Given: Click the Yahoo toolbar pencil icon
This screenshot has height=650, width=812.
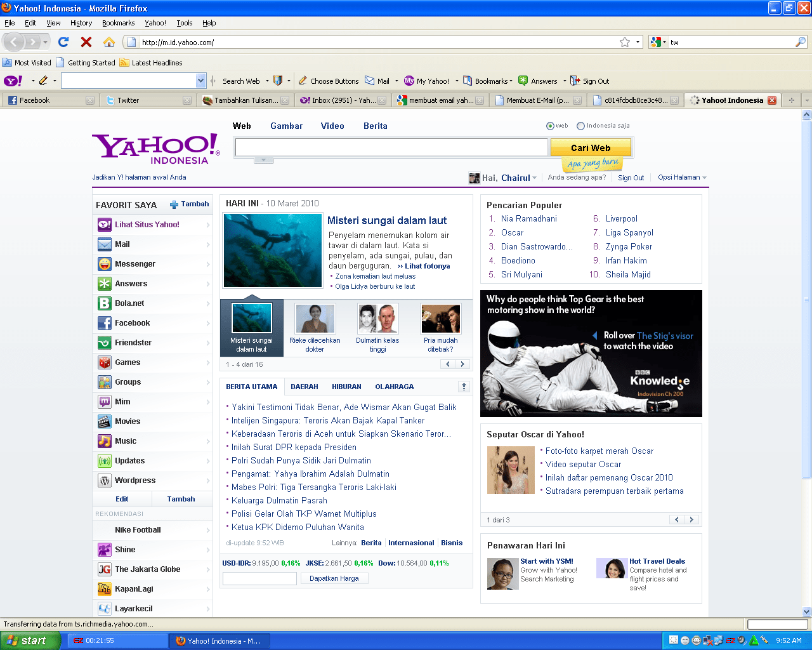Looking at the screenshot, I should pyautogui.click(x=43, y=81).
